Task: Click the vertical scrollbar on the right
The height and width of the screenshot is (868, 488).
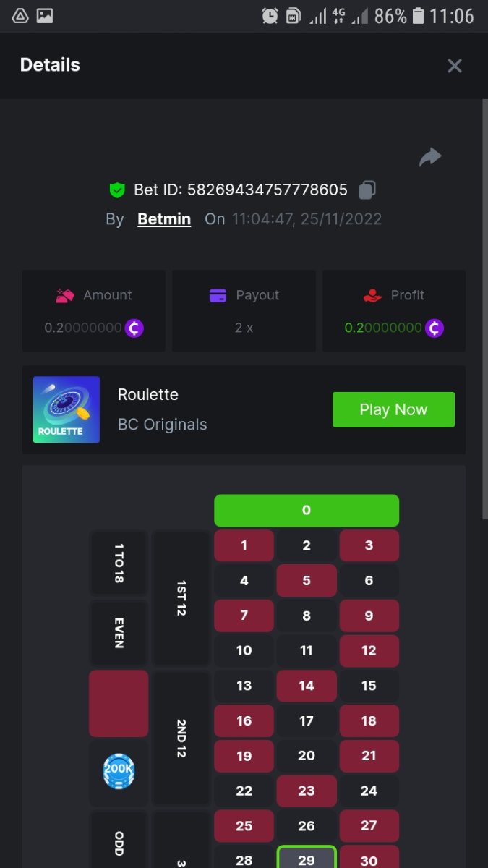Action: pos(484,309)
